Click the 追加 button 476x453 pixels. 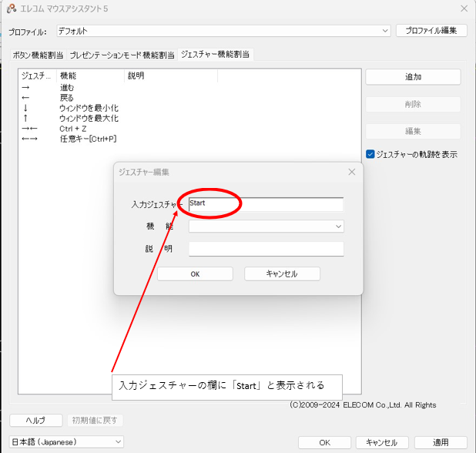(413, 77)
